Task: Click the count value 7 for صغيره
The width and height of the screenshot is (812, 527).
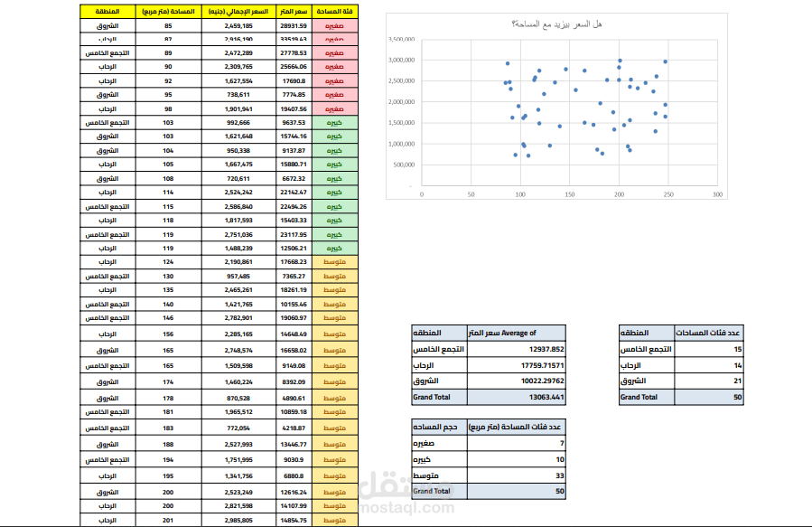Action: click(517, 444)
